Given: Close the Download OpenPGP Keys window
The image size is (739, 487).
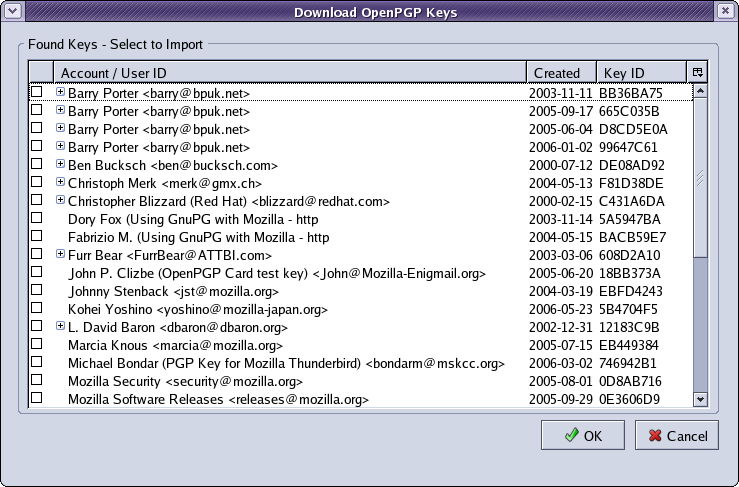Looking at the screenshot, I should click(725, 11).
